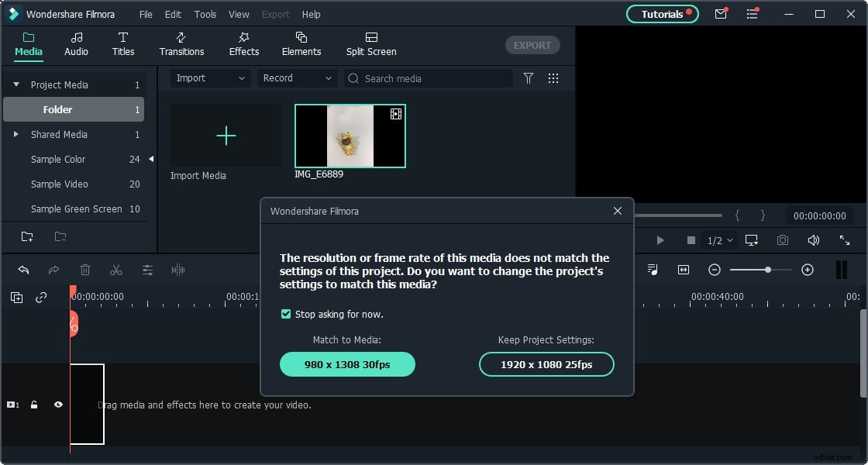868x465 pixels.
Task: Take a snapshot with the camera icon
Action: [x=782, y=240]
